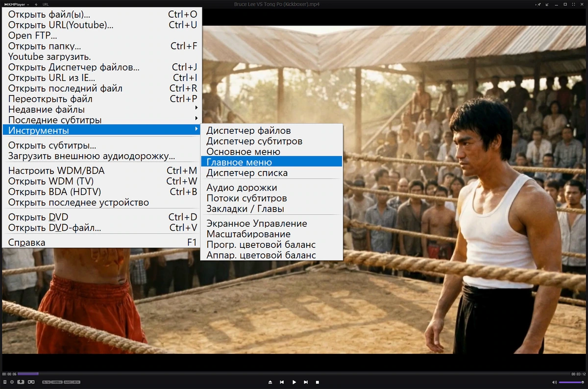This screenshot has width=588, height=389.
Task: Choose Потоки субтитров
Action: (271, 198)
